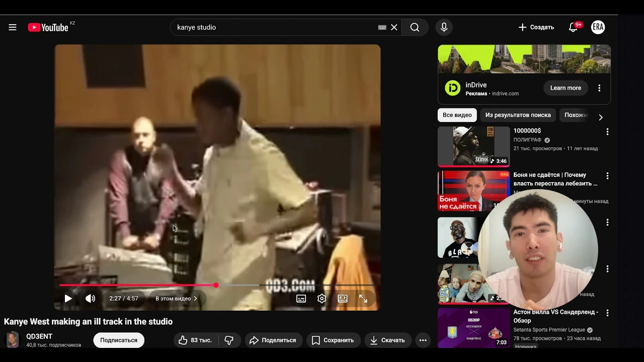644x362 pixels.
Task: Open the "1000000$" video title
Action: point(527,131)
